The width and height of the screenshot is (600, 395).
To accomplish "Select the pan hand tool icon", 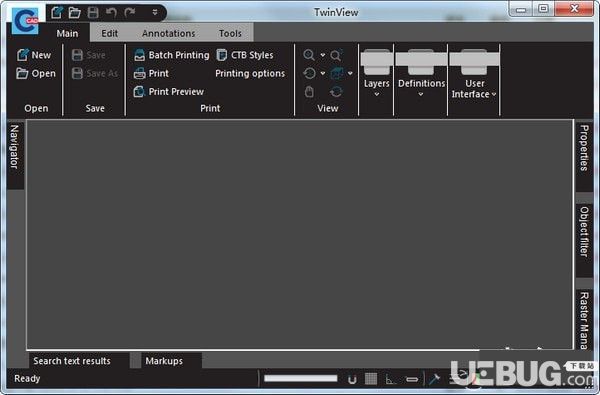I will pyautogui.click(x=309, y=92).
